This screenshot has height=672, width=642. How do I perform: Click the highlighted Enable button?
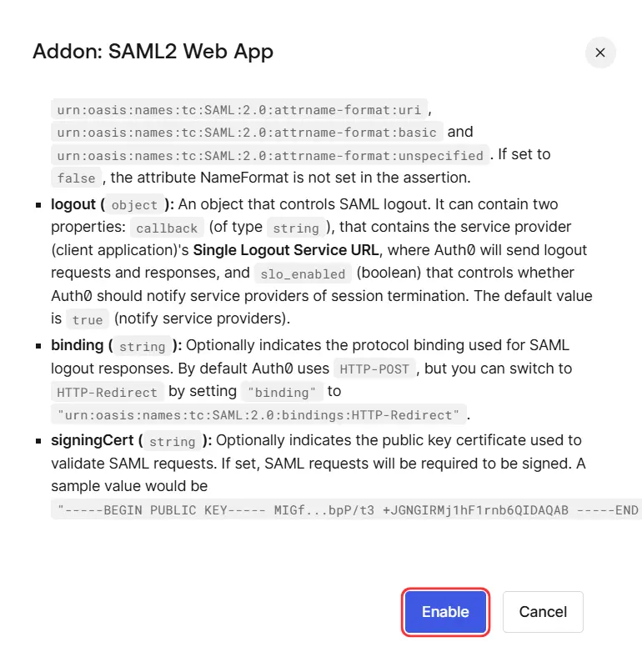pos(445,611)
